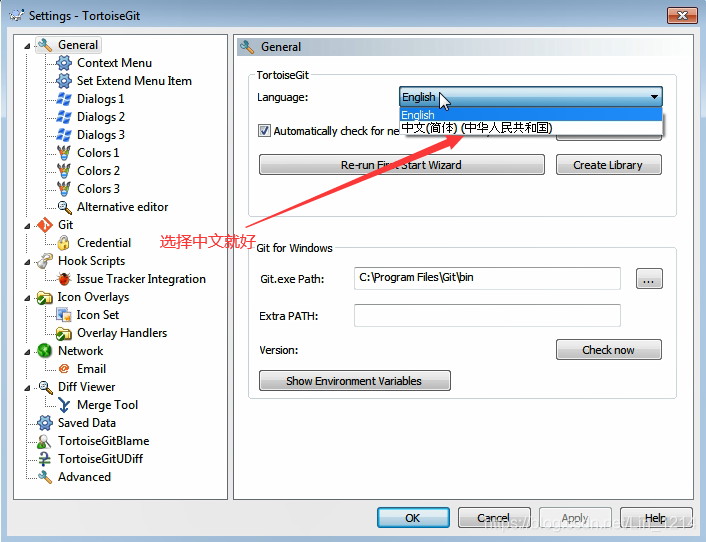Click Show Environment Variables button
706x542 pixels.
pyautogui.click(x=354, y=381)
